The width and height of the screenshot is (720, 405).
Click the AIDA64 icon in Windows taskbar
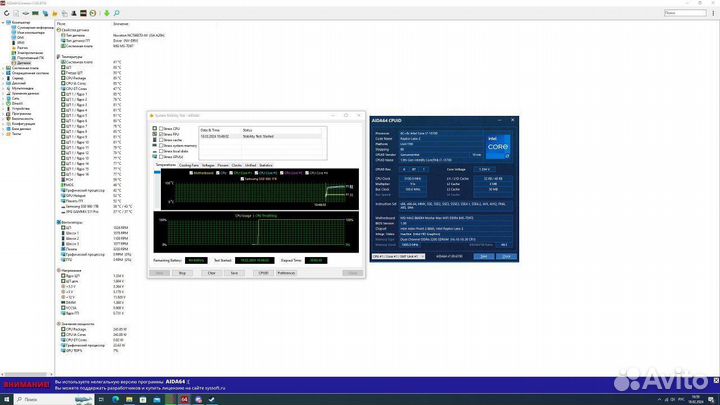[x=184, y=399]
